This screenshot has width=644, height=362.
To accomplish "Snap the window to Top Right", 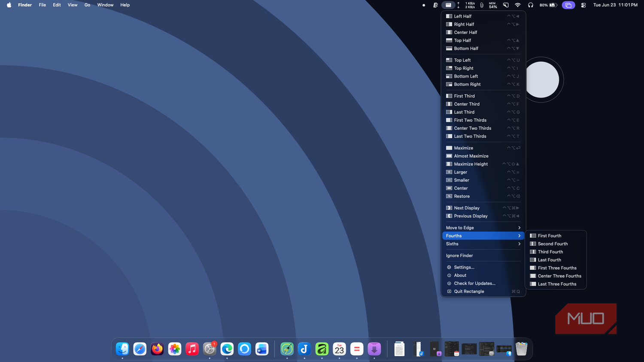I will (x=483, y=68).
